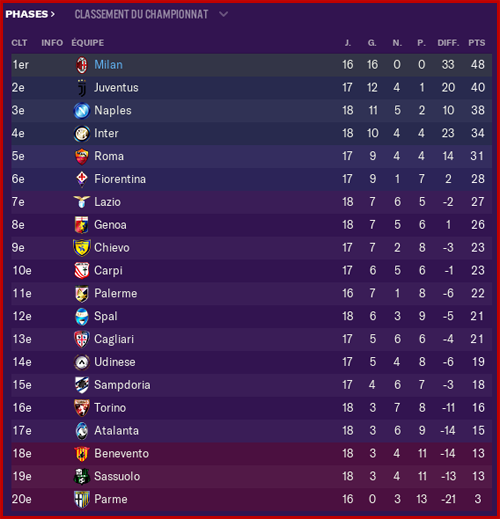Select the Benevento table row
Viewport: 500px width, 519px height.
252,454
